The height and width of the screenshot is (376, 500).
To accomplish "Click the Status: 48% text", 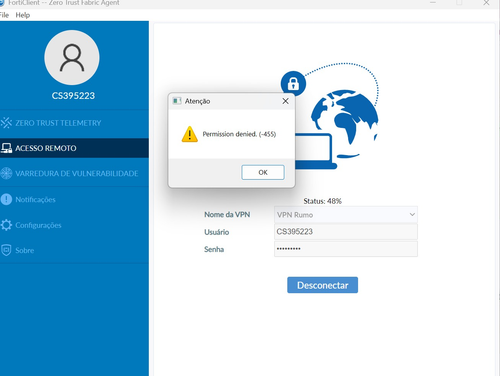I will (322, 201).
